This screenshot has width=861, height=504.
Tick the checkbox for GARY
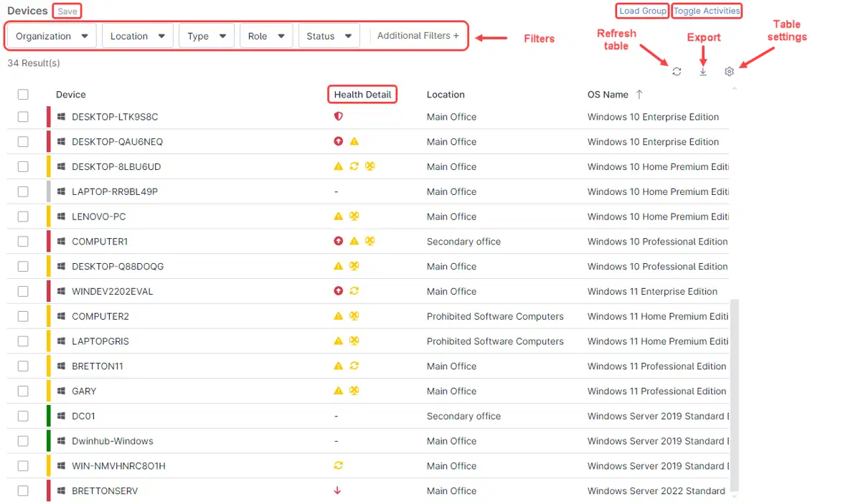[x=23, y=391]
